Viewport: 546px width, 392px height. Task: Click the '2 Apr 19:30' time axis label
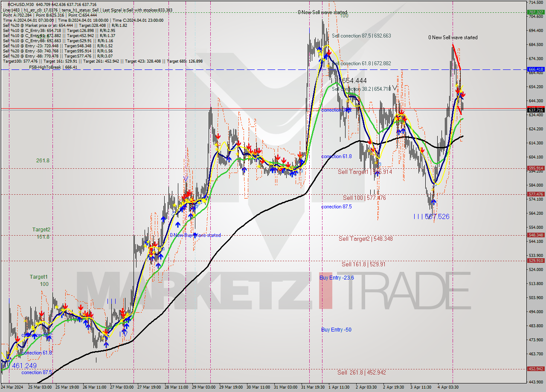click(394, 388)
